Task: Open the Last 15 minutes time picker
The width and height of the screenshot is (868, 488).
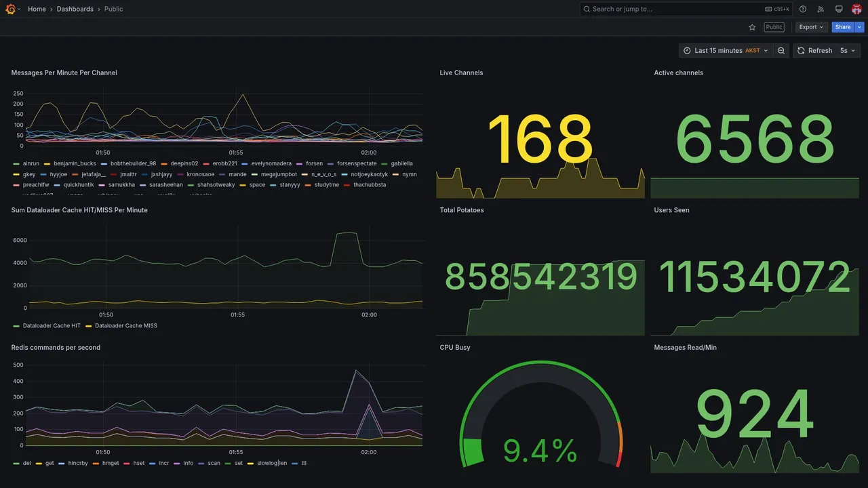Action: point(726,51)
